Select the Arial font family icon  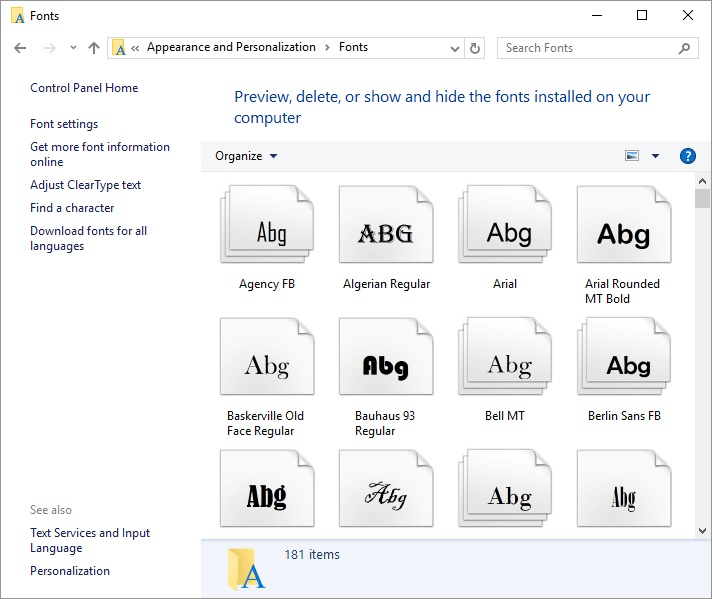coord(505,224)
